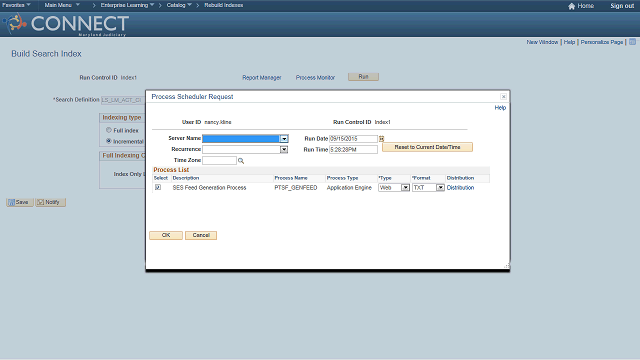The height and width of the screenshot is (360, 640).
Task: Click the Run Time input field
Action: click(353, 150)
